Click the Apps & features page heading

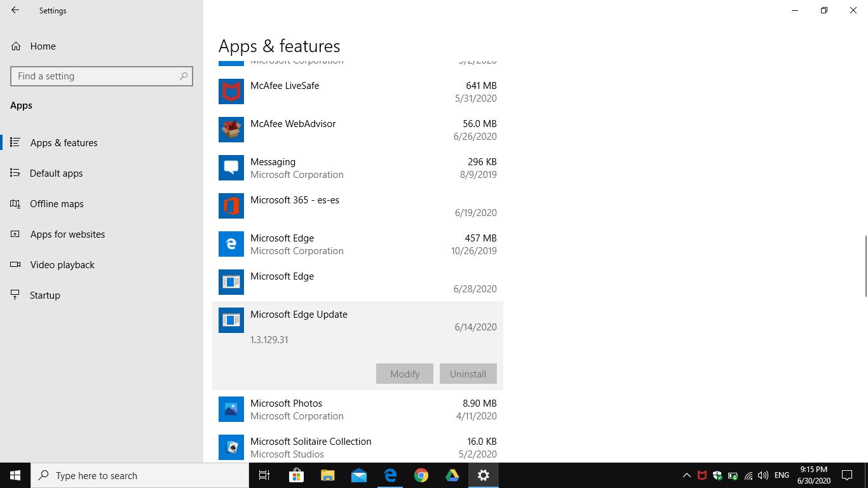(x=279, y=46)
